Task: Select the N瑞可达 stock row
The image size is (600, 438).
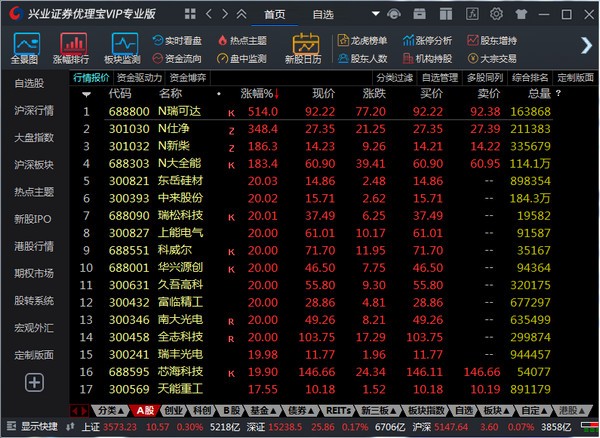Action: coord(316,111)
